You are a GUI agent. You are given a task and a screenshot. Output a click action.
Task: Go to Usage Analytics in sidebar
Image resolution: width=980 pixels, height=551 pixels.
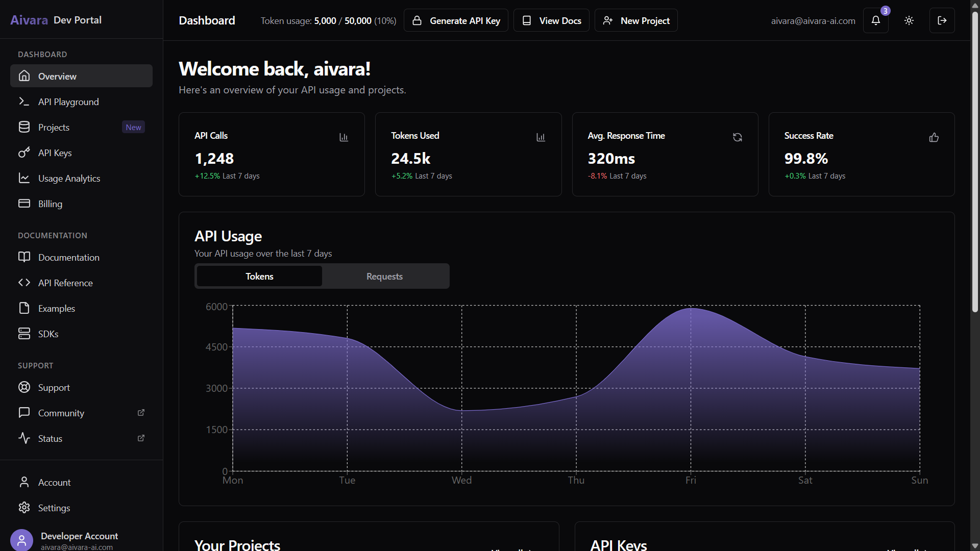(x=69, y=178)
